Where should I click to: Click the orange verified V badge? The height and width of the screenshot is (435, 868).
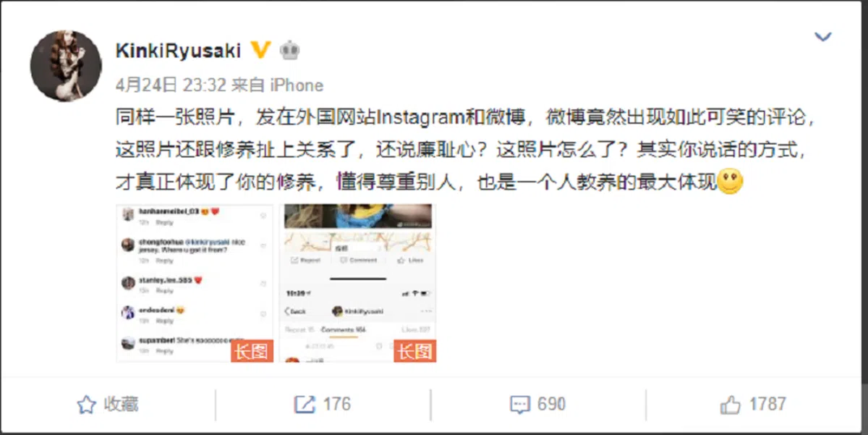(260, 50)
